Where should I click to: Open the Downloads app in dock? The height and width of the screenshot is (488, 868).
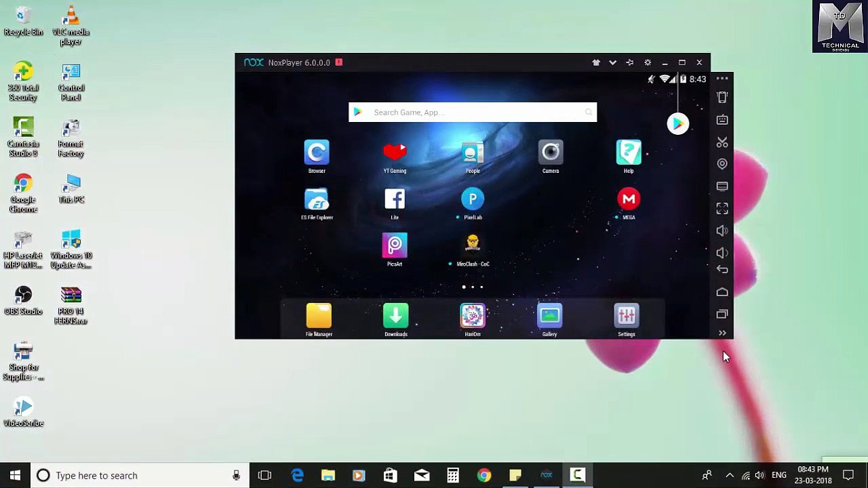click(x=396, y=316)
